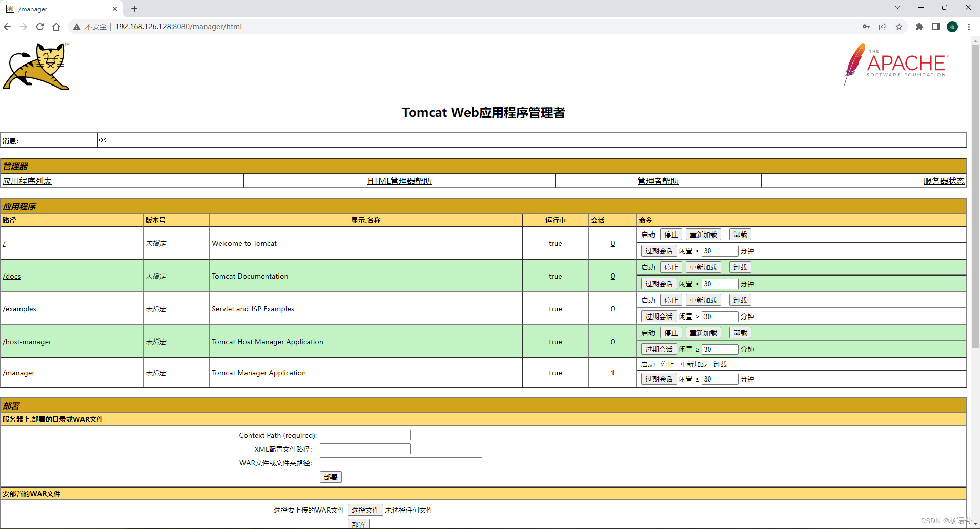
Task: Click 卸载 for the /examples application
Action: (x=740, y=300)
